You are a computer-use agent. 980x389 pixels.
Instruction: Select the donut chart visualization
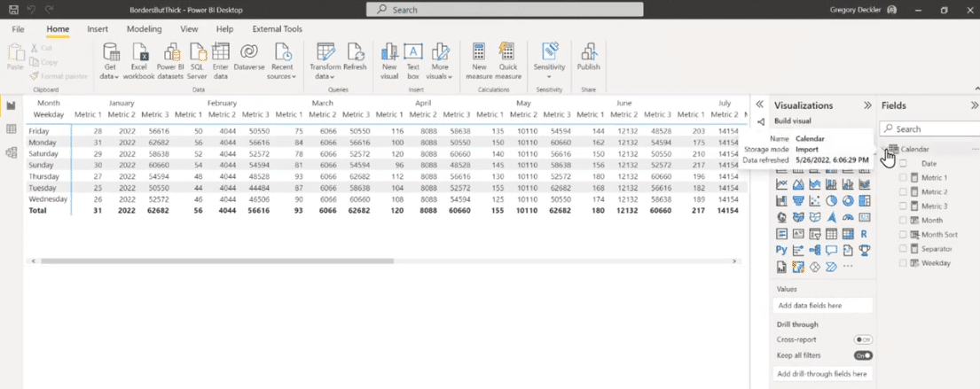[x=848, y=201]
